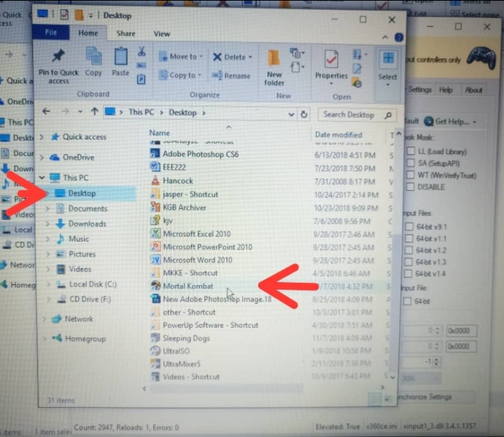Screen dimensions: 504x437
Task: Click the game controller icon in x360ce window
Action: click(x=481, y=58)
